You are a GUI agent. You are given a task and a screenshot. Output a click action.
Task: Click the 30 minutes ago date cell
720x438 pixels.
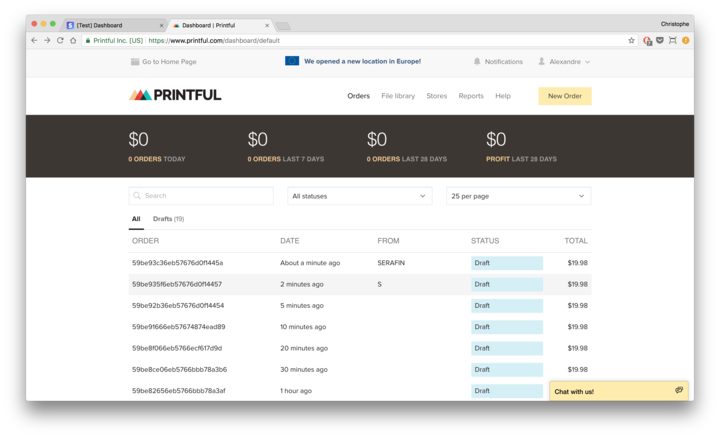304,369
